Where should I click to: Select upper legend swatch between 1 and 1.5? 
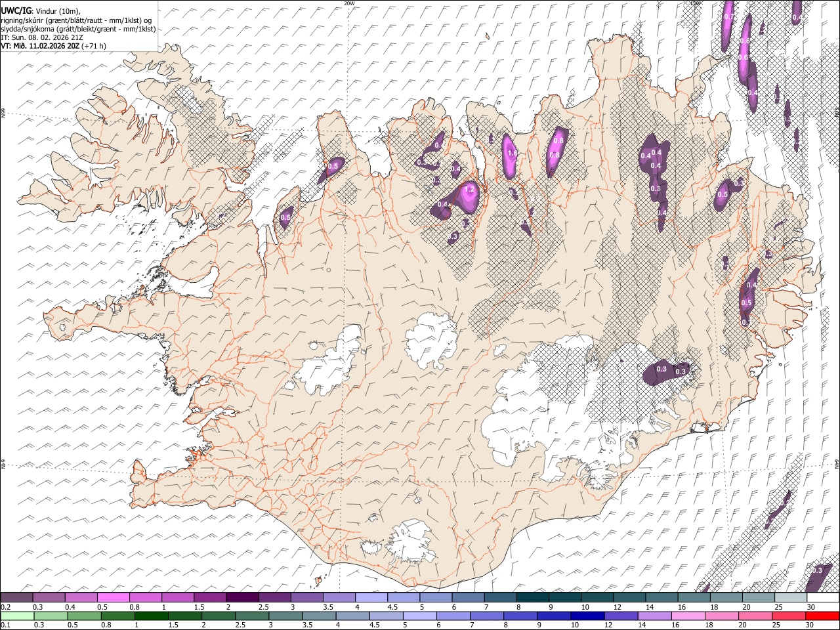point(177,597)
